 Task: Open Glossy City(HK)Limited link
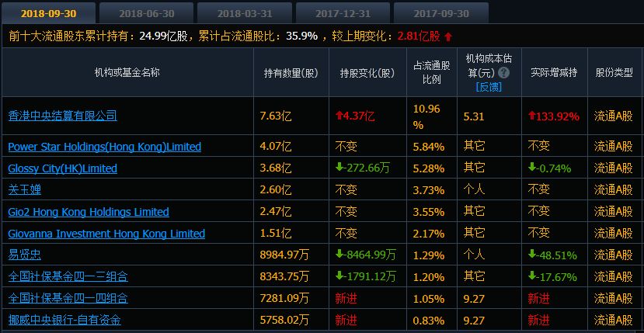pos(62,168)
